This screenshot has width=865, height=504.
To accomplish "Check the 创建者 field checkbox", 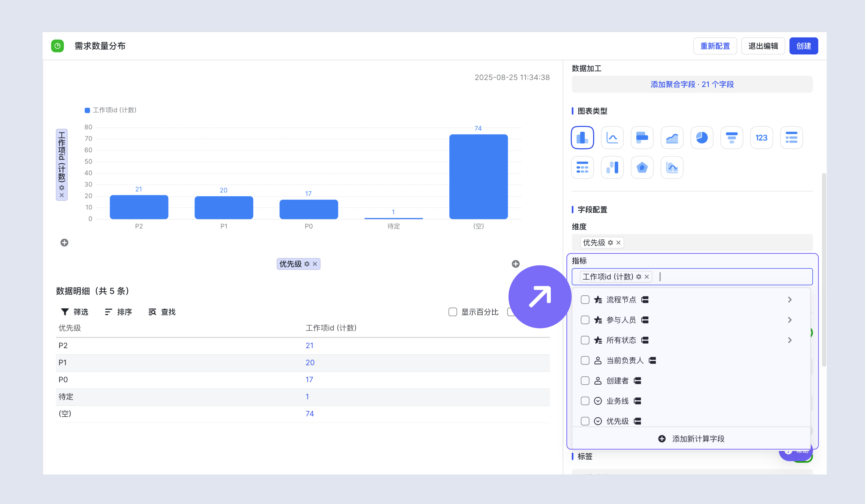I will click(585, 381).
